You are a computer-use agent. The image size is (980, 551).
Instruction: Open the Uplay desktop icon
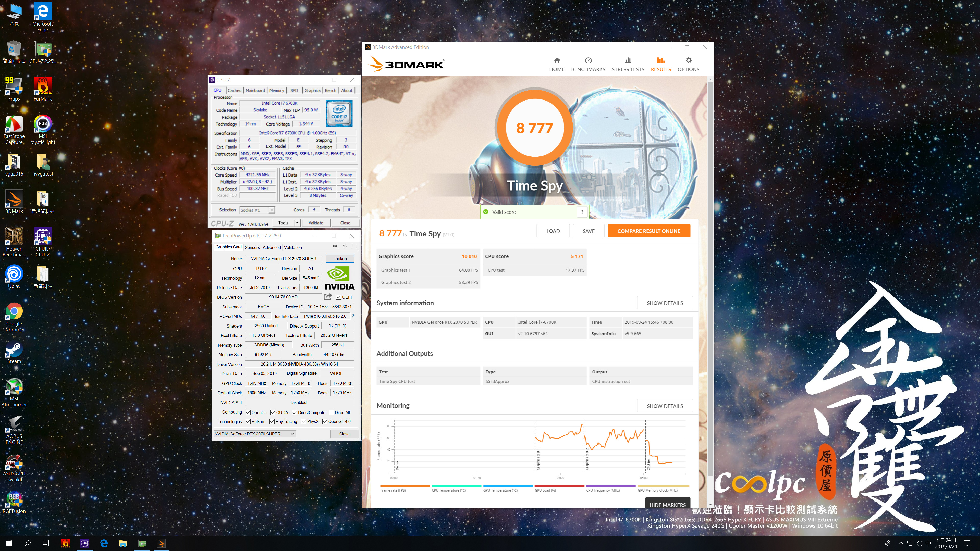click(x=14, y=277)
